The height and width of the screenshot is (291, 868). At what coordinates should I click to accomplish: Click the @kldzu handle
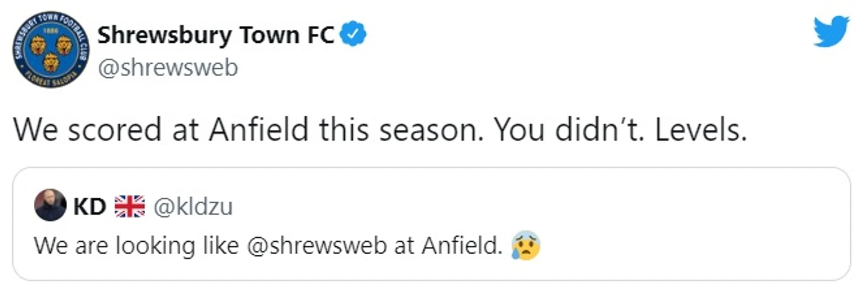(x=193, y=206)
